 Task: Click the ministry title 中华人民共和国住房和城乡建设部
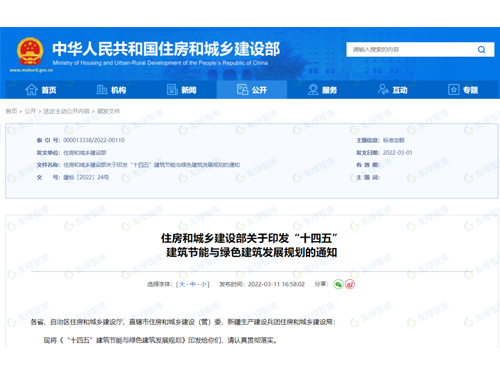[166, 49]
